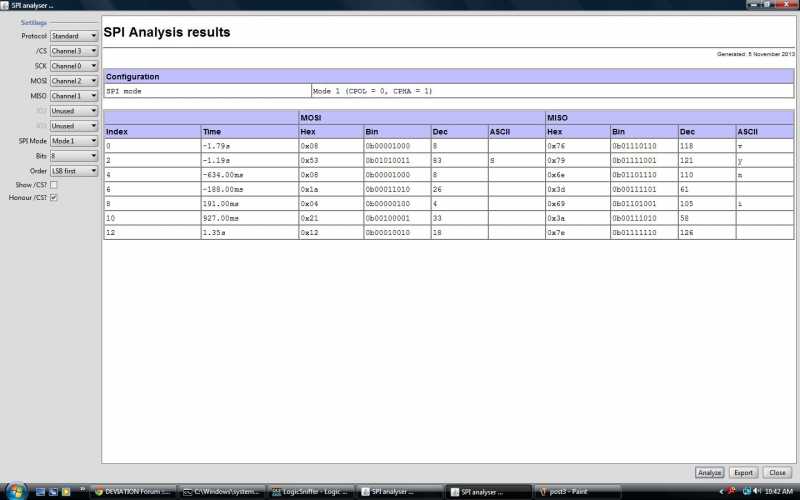The image size is (800, 500).
Task: Click the MOSI group header
Action: click(421, 117)
